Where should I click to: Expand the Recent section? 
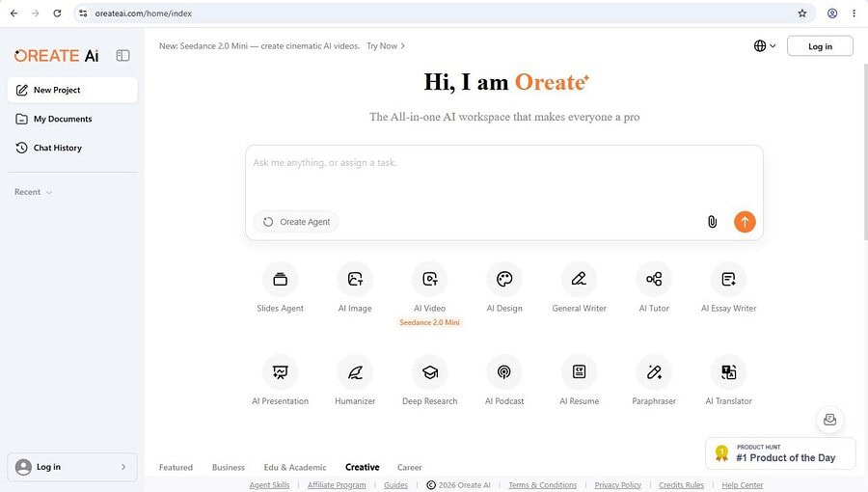[33, 192]
